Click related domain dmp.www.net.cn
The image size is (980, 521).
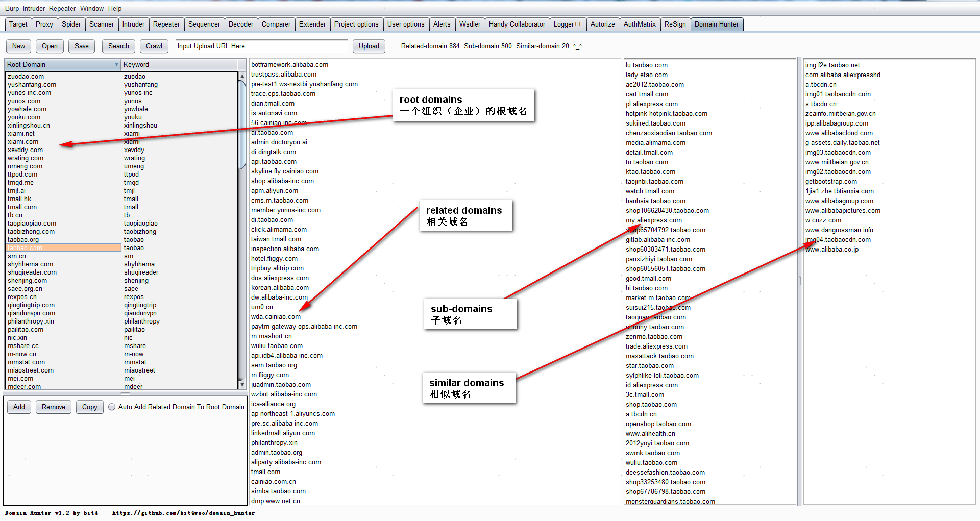276,501
